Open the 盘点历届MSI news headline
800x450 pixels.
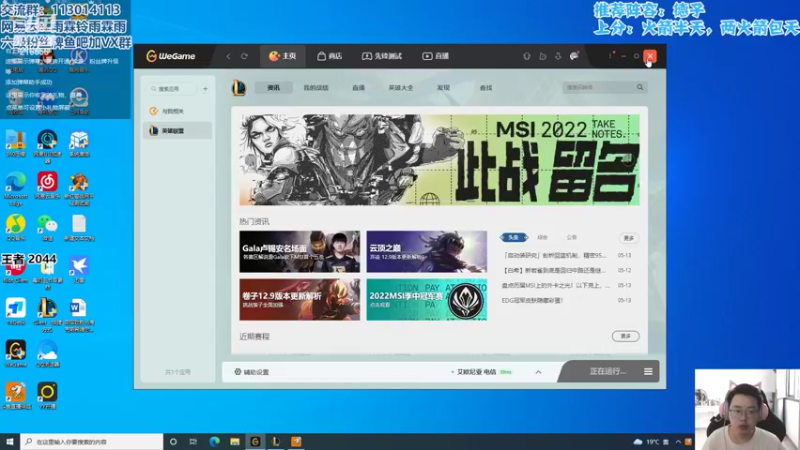pyautogui.click(x=556, y=285)
